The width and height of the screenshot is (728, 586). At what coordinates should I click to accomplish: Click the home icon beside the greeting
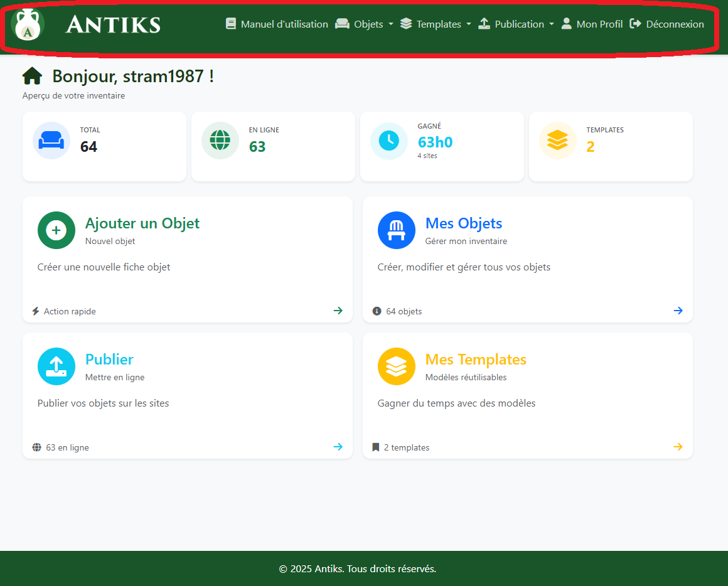32,75
